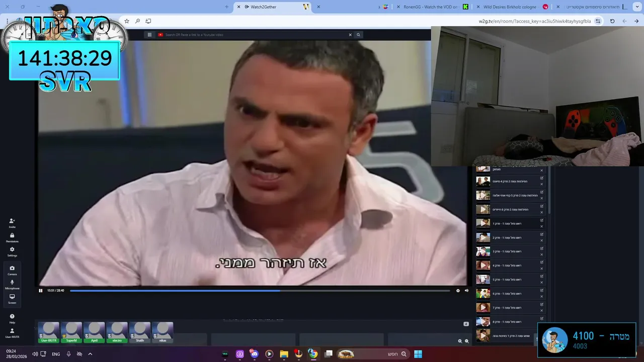
Task: Remove playlist item ראש גדול פרק 4
Action: tap(542, 268)
